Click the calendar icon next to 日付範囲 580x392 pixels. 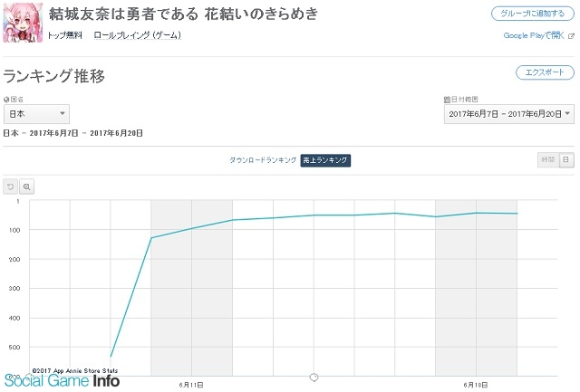pos(447,99)
